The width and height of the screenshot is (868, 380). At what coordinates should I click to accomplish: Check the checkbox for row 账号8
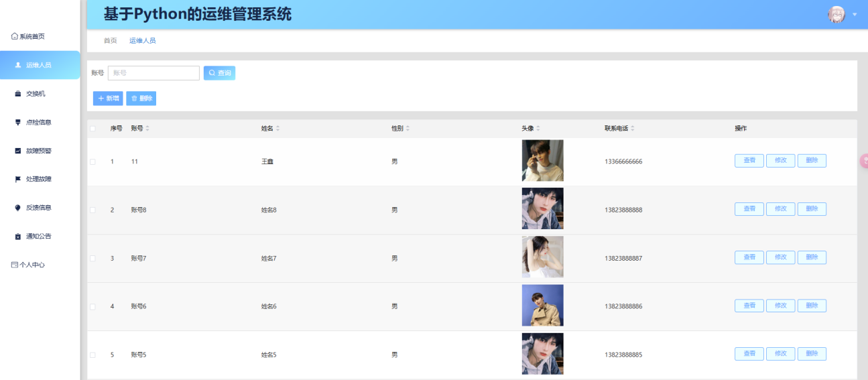pyautogui.click(x=92, y=210)
